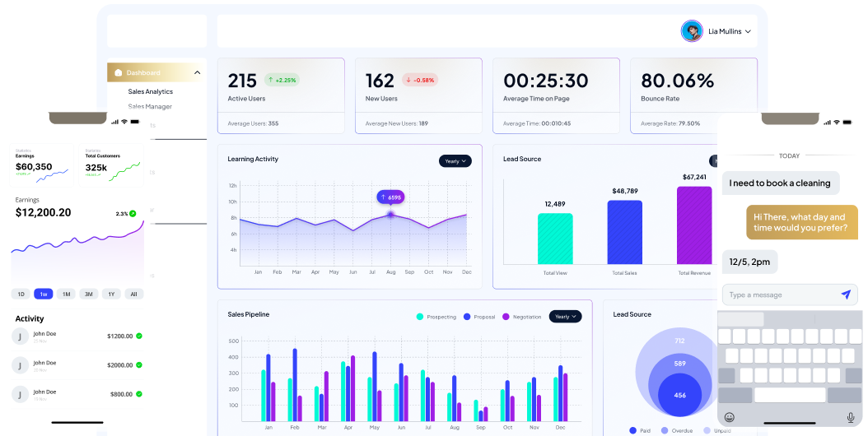Open Sales Manager in sidebar
This screenshot has height=436, width=868.
[149, 106]
